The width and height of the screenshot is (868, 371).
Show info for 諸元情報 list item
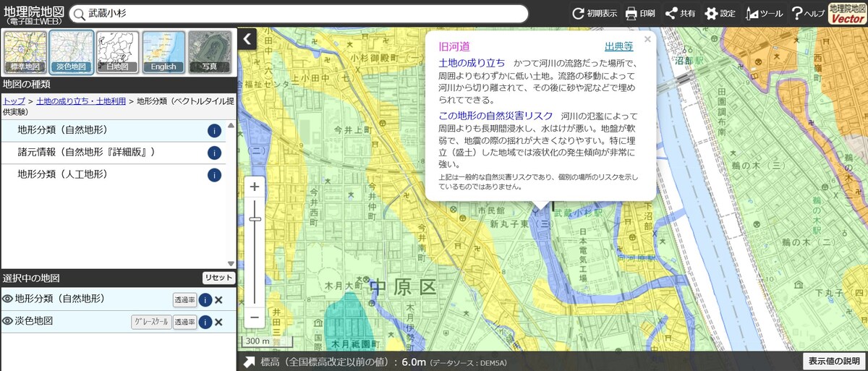tap(213, 153)
